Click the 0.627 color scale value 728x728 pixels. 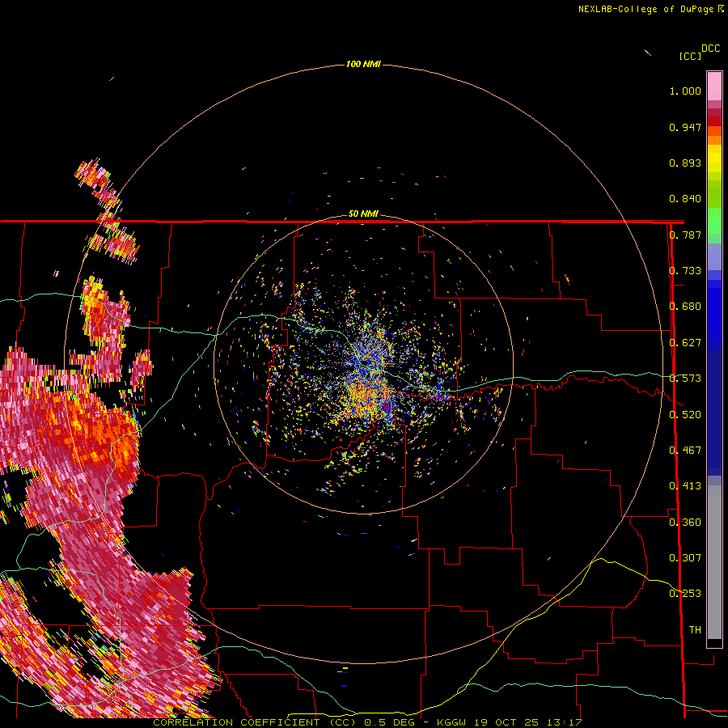pos(685,343)
